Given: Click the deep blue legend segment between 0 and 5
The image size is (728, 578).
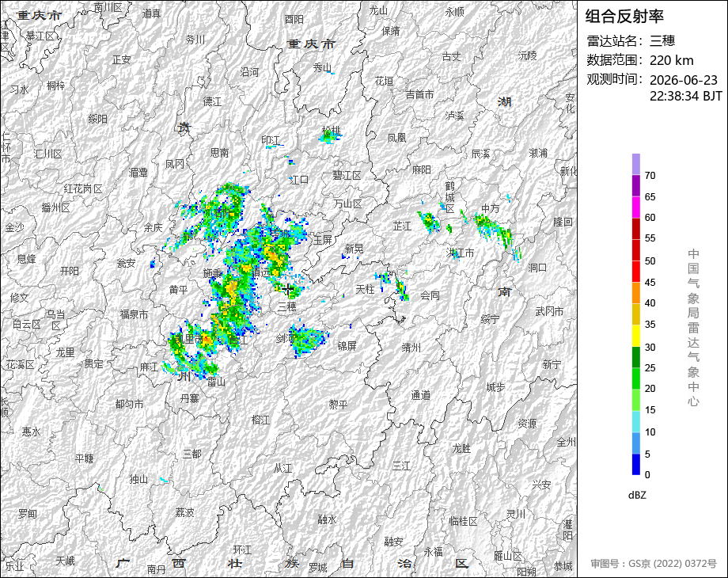Looking at the screenshot, I should [x=636, y=464].
